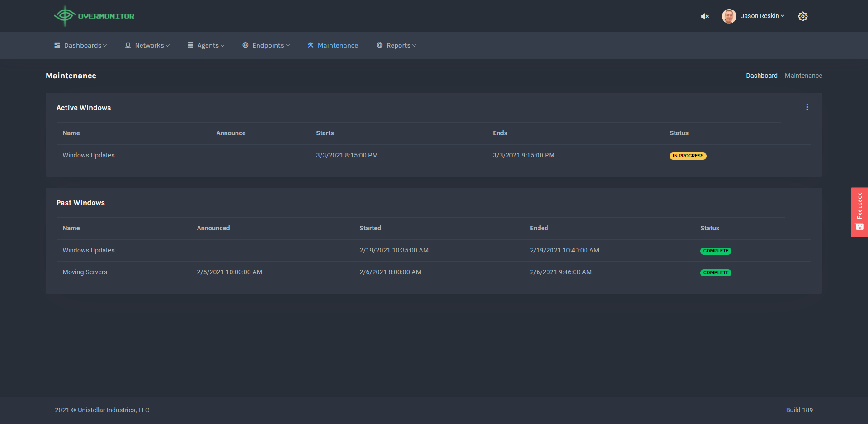Image resolution: width=868 pixels, height=424 pixels.
Task: Click COMPLETE badge for Moving Servers
Action: click(716, 272)
